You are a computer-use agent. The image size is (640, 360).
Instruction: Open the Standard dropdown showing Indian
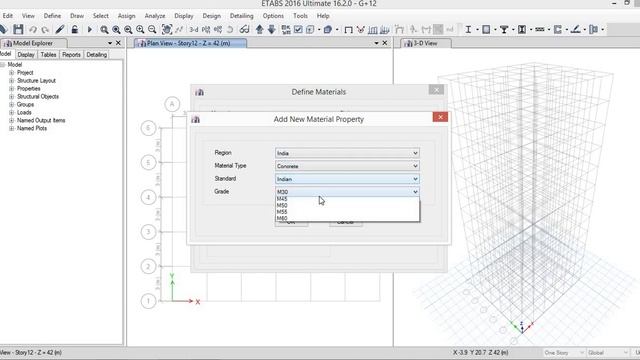pos(347,179)
